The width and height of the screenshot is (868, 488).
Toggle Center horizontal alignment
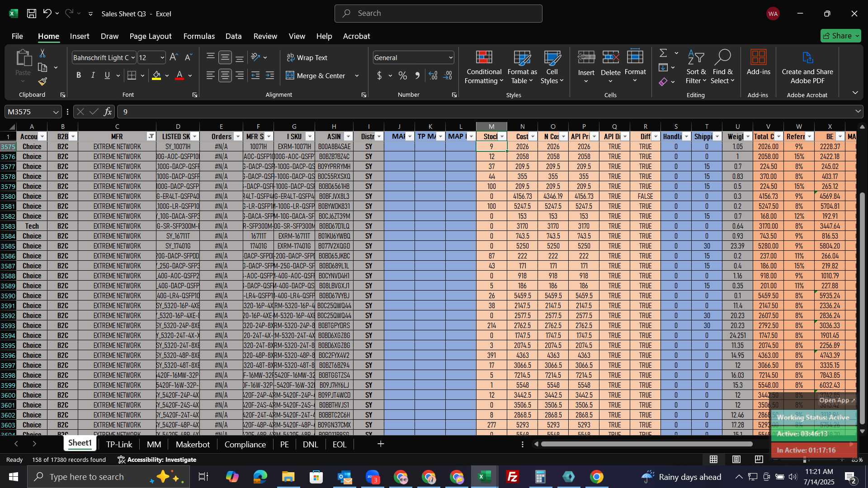click(225, 75)
